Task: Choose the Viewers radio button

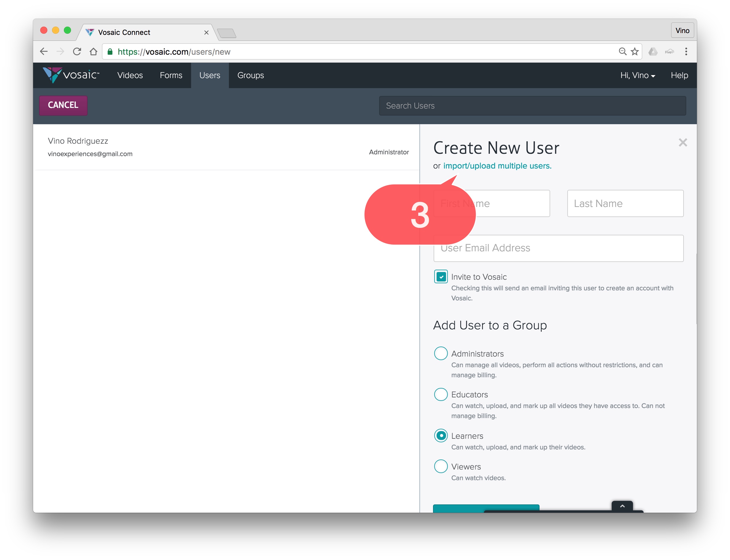Action: point(440,466)
